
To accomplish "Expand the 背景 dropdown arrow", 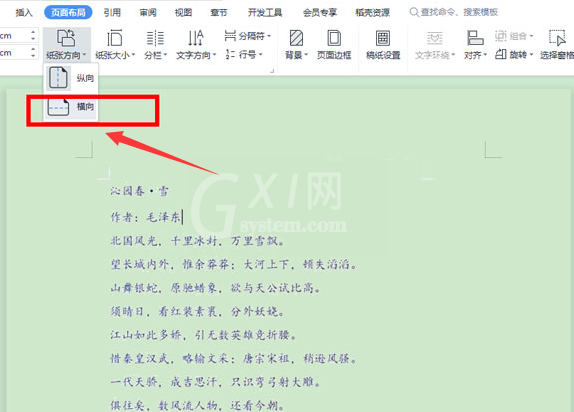I will pyautogui.click(x=306, y=55).
